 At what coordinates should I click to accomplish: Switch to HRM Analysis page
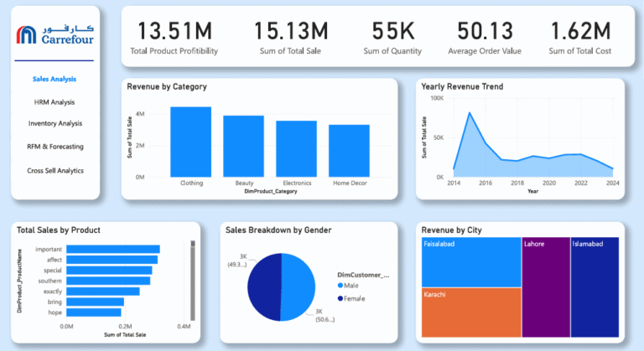click(55, 102)
